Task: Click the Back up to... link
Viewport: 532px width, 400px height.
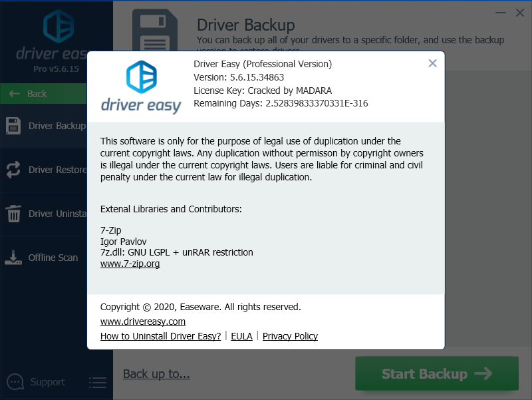Action: click(x=156, y=374)
